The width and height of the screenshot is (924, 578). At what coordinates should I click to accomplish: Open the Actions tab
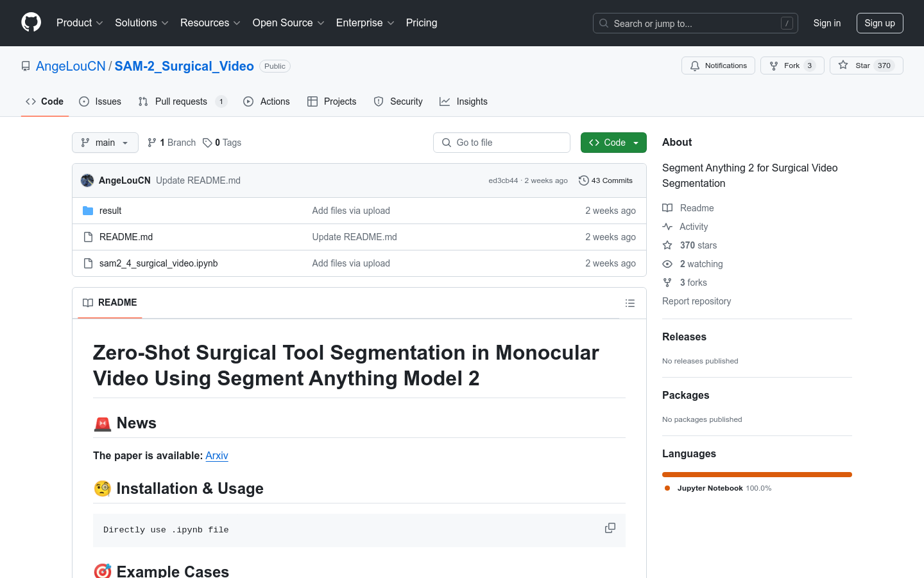267,101
